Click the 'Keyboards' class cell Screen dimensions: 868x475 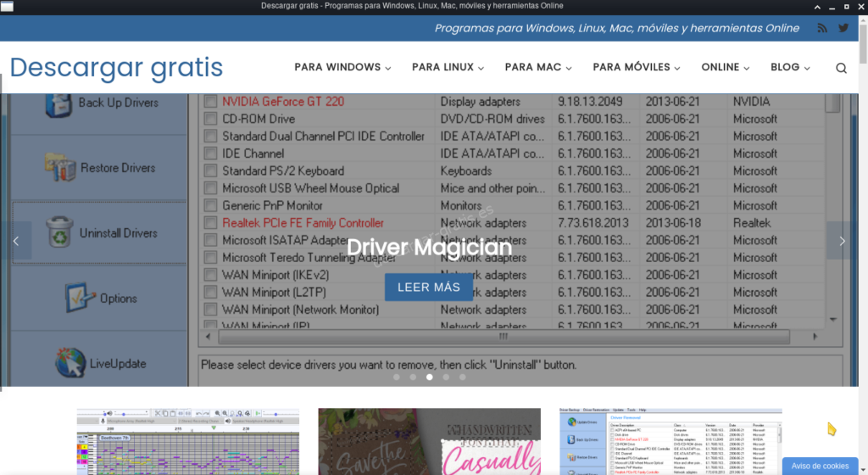[465, 171]
